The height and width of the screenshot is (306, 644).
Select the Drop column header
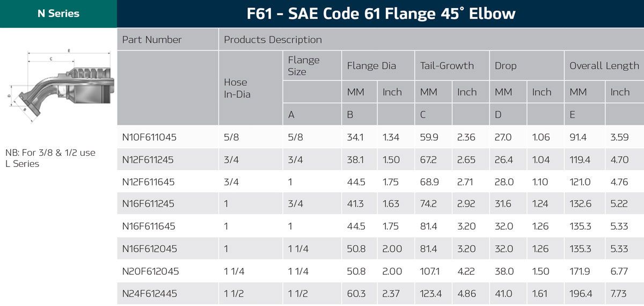click(x=506, y=66)
